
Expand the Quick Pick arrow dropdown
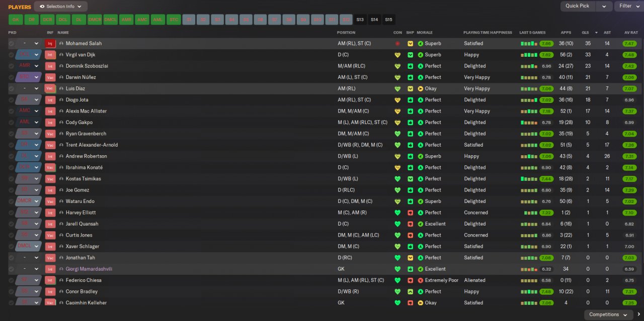tap(604, 6)
